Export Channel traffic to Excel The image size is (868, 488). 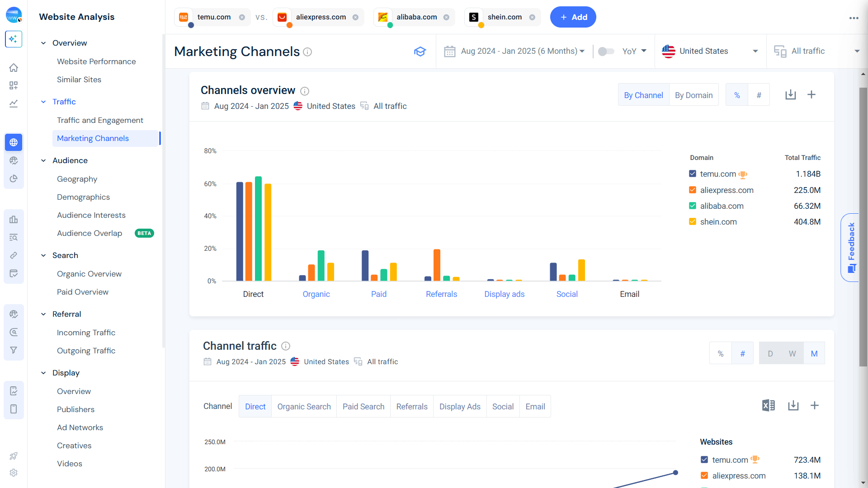(x=768, y=406)
